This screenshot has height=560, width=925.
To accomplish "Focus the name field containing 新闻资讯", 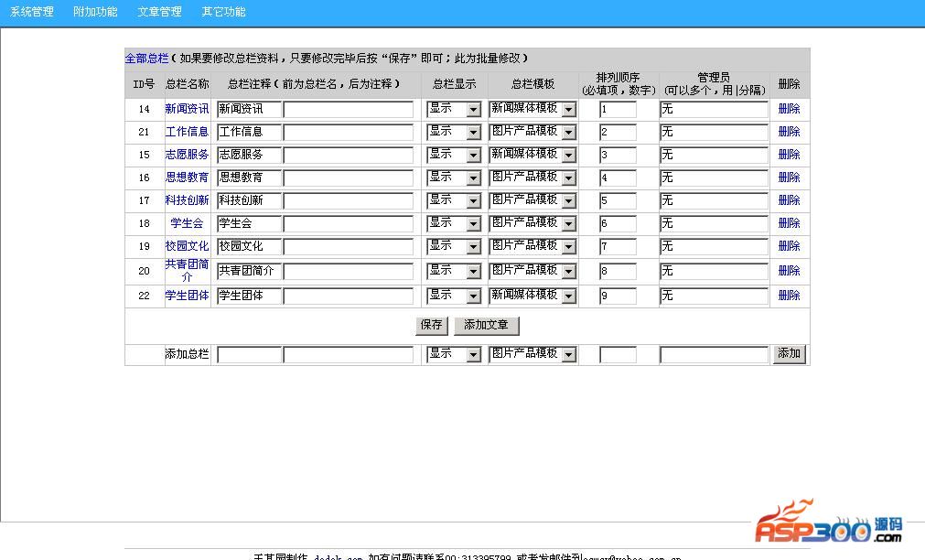I will 249,109.
